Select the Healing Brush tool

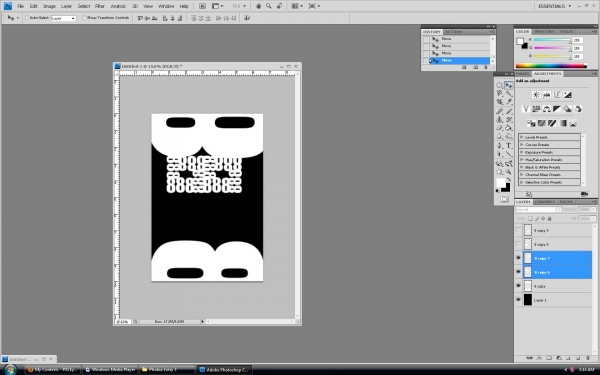click(499, 111)
